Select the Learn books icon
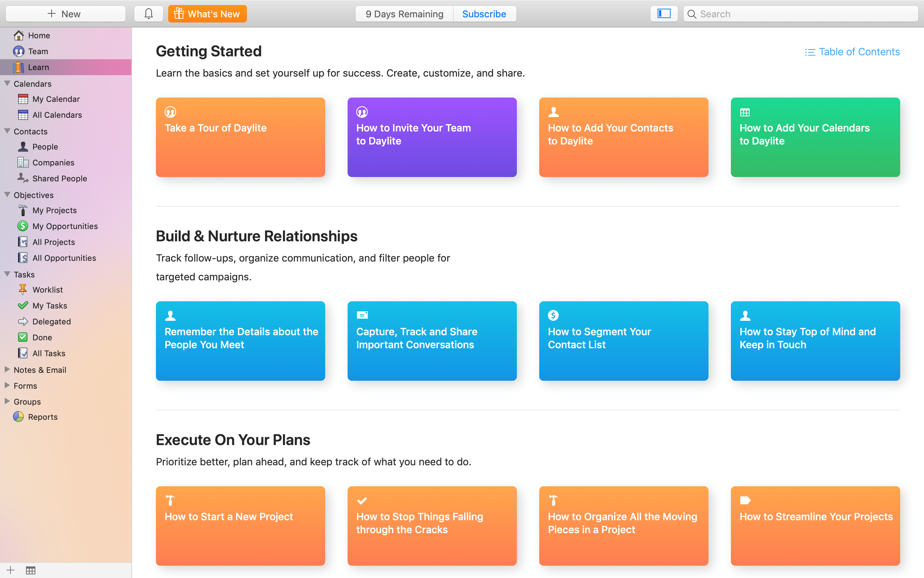The height and width of the screenshot is (578, 924). pos(19,67)
